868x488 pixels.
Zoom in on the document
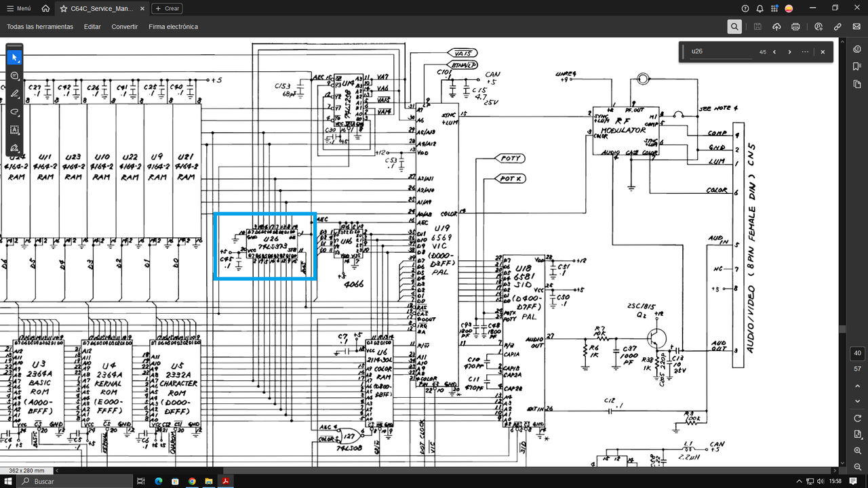coord(858,450)
